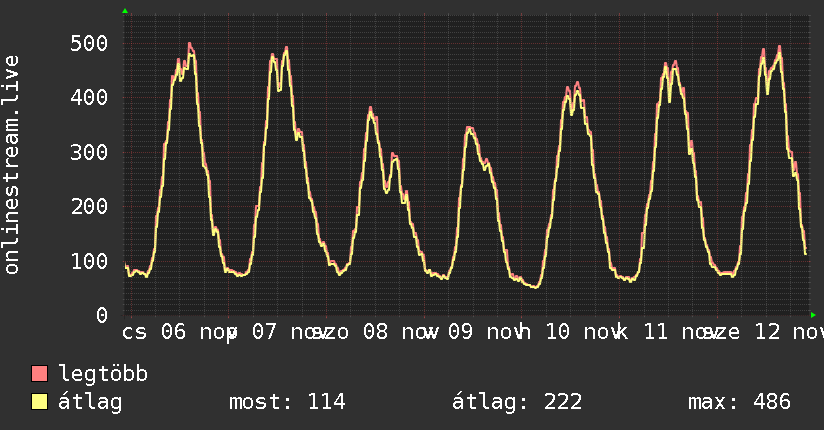Viewport: 824px width, 430px height.
Task: Click the 'átlag: 222' statistic value
Action: point(517,403)
